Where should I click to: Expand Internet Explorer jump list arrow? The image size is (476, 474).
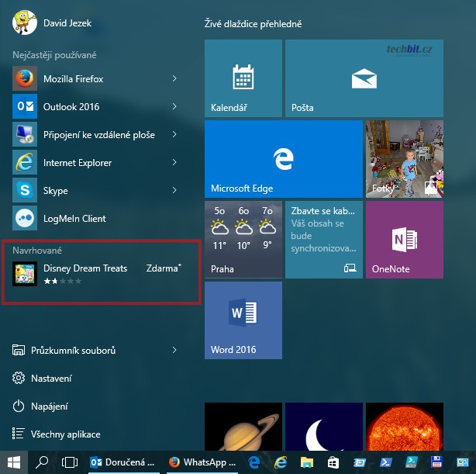174,163
